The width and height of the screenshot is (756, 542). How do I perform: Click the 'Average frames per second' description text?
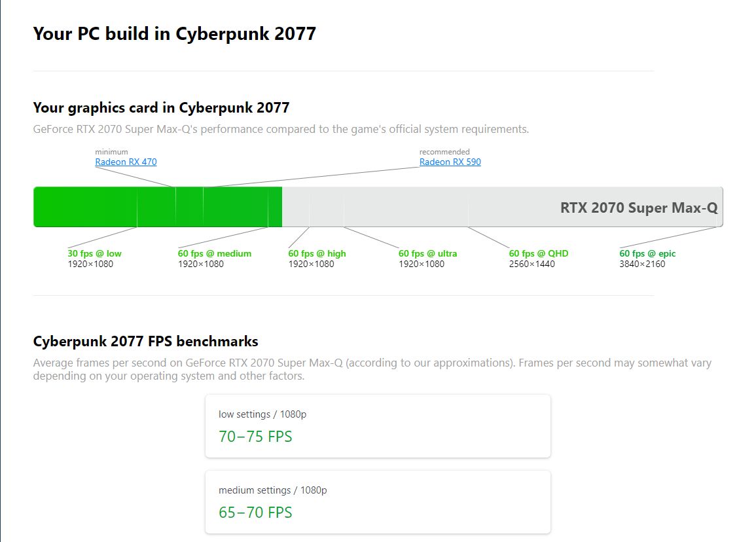point(372,369)
